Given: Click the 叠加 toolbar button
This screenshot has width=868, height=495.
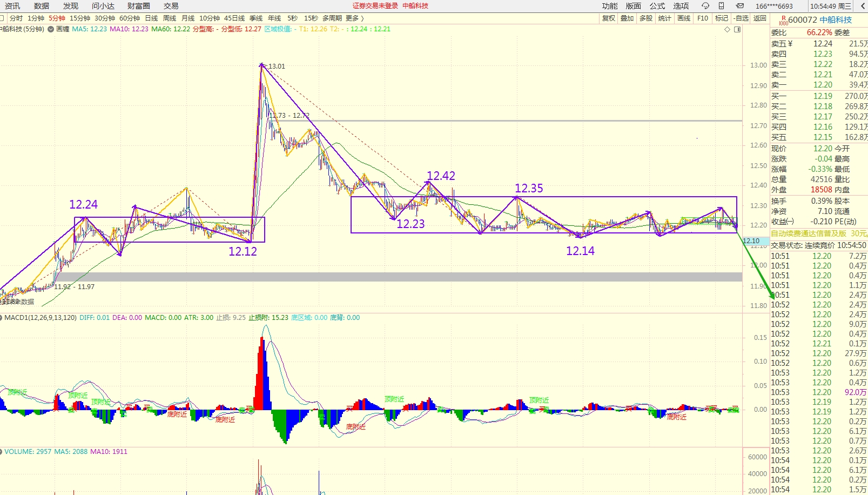Looking at the screenshot, I should click(627, 18).
